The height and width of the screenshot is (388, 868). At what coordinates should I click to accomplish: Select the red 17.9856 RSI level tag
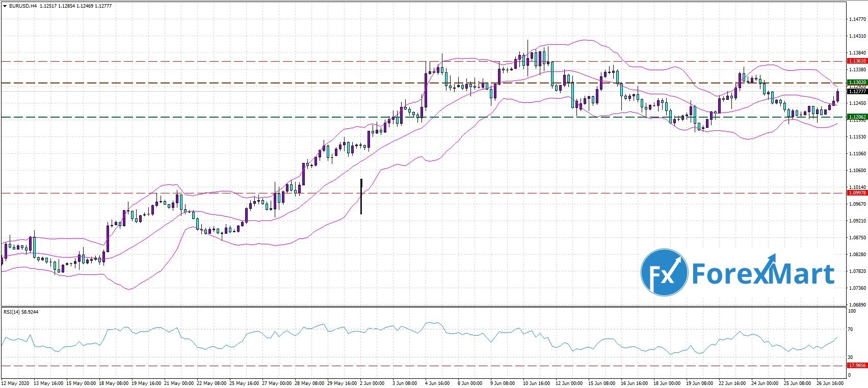(x=856, y=365)
